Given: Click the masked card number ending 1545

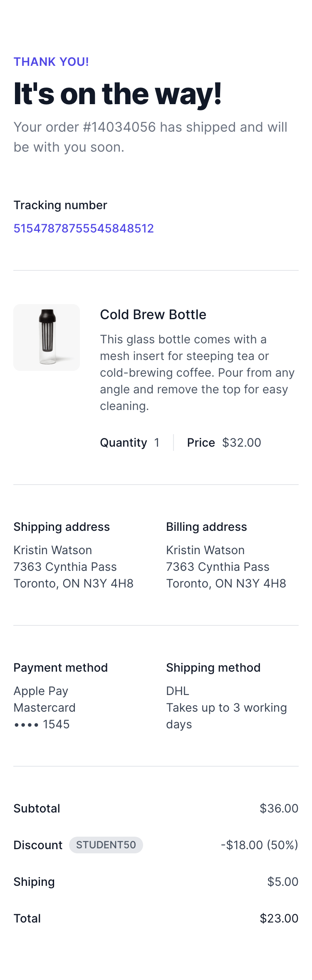Looking at the screenshot, I should pos(42,724).
